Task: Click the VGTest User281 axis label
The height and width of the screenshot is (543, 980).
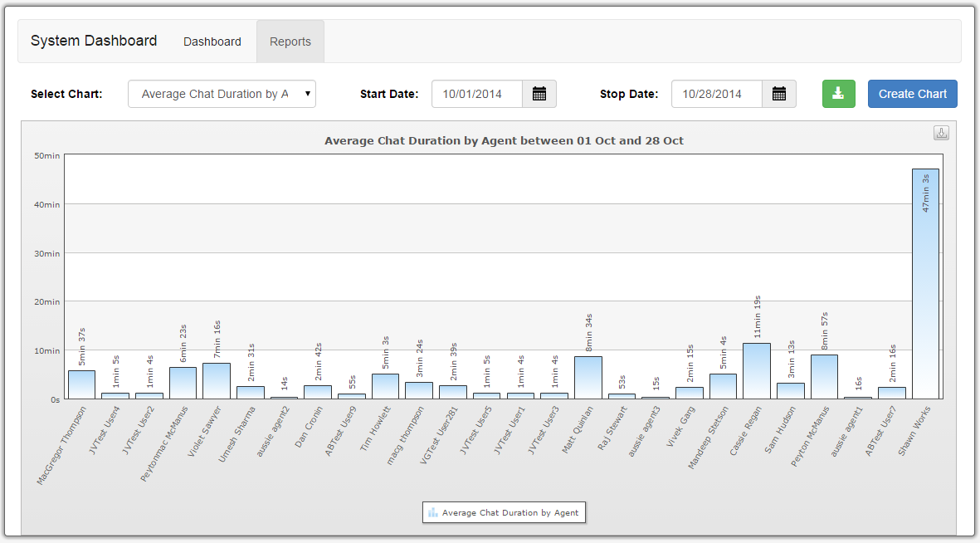Action: [x=439, y=435]
